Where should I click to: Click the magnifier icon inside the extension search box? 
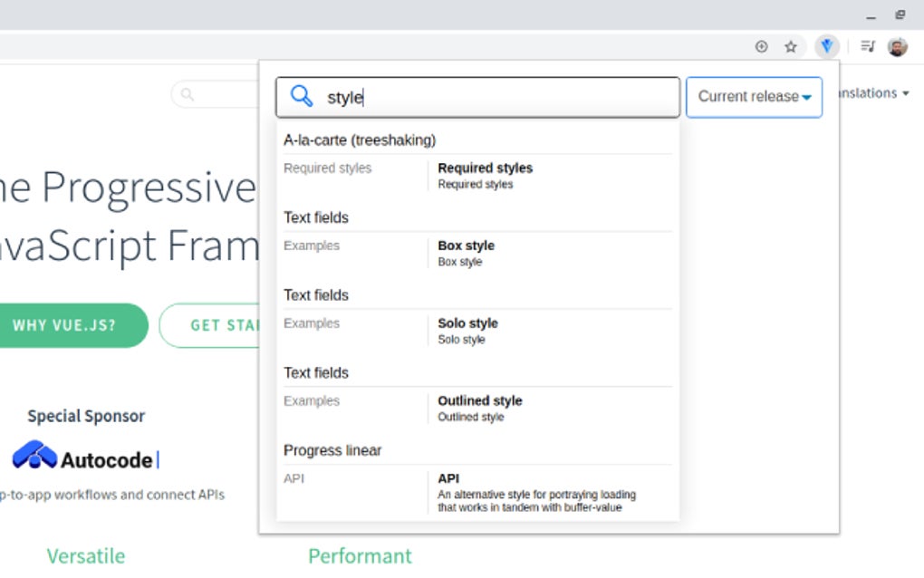point(299,97)
